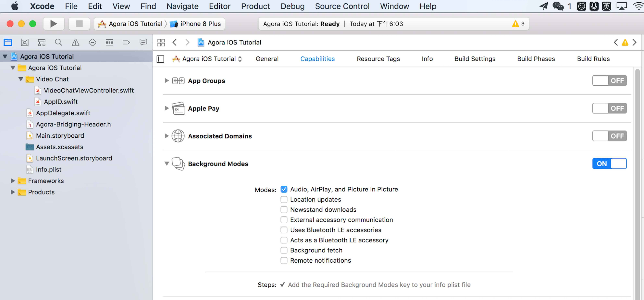
Task: Turn on the Apple Pay switch
Action: coord(609,108)
